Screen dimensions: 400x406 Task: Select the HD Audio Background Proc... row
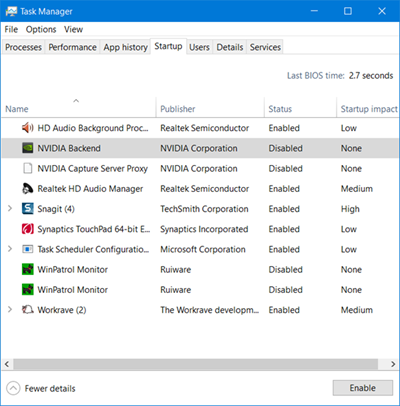[x=200, y=128]
